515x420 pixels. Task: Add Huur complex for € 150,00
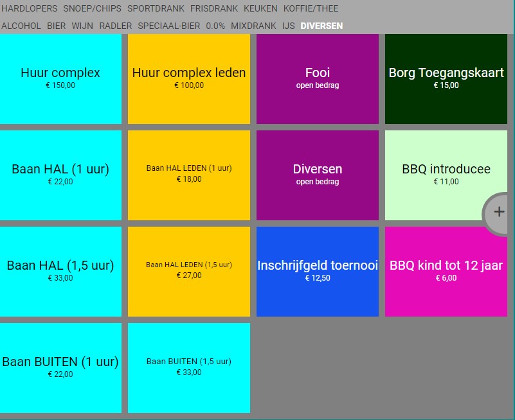pos(60,78)
